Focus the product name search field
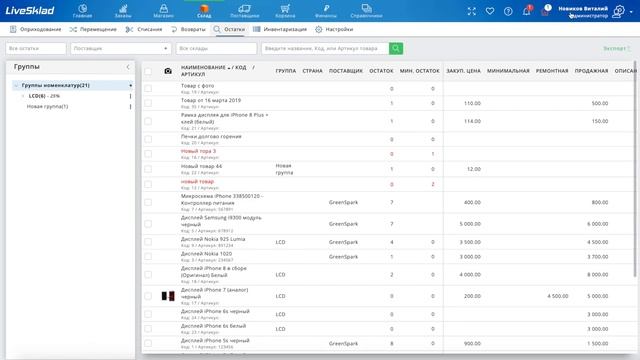The image size is (640, 360). (325, 49)
